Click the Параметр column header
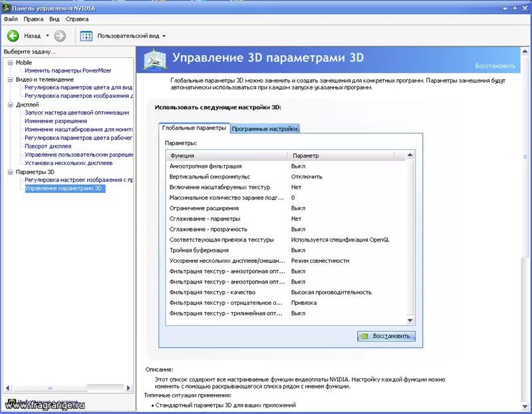Image resolution: width=532 pixels, height=414 pixels. (342, 156)
